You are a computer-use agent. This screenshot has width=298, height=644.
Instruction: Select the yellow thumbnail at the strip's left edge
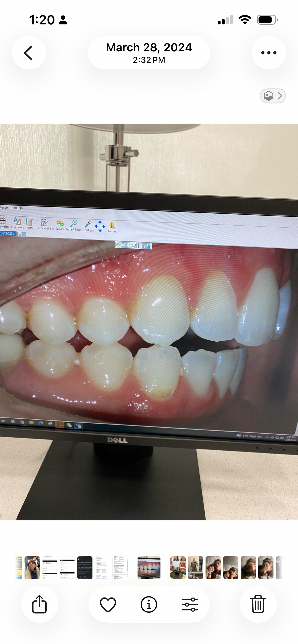[19, 567]
